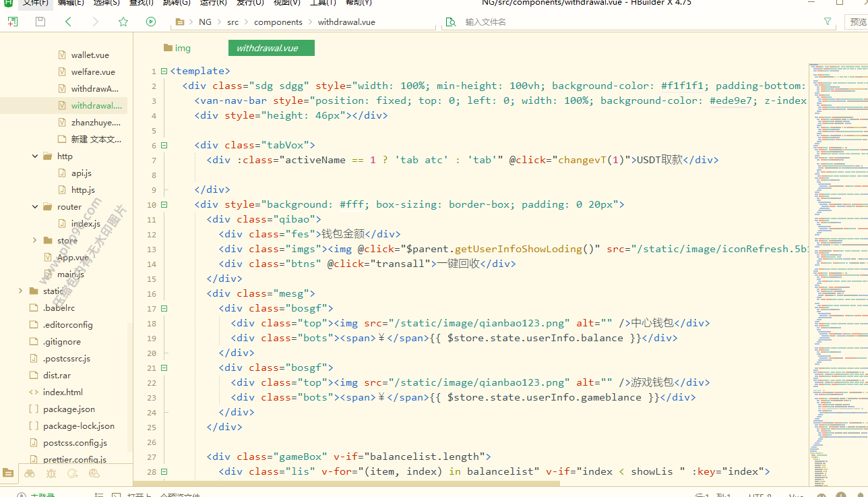868x497 pixels.
Task: Fold the bosgf div on line 17
Action: tap(164, 309)
